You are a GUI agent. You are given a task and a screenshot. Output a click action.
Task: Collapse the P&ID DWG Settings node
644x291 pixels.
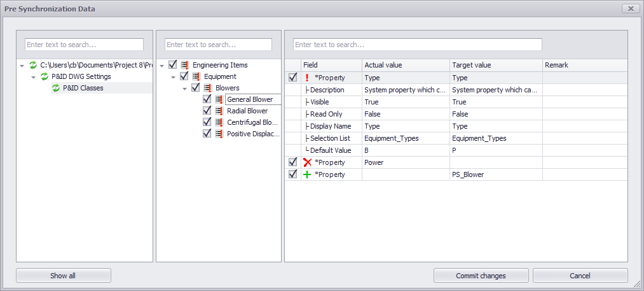[x=34, y=77]
